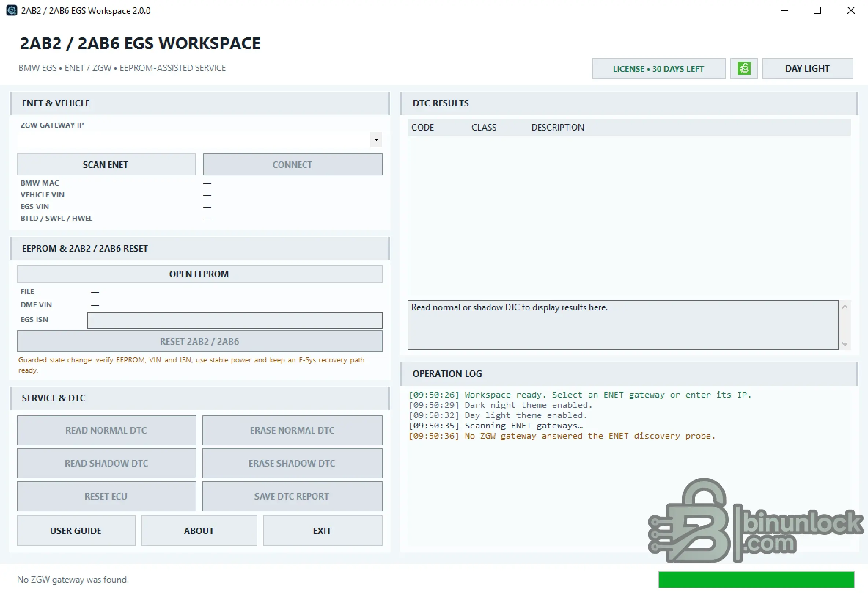Click the SERVICE & DTC section header
Screen dimensions: 868x595
point(199,398)
